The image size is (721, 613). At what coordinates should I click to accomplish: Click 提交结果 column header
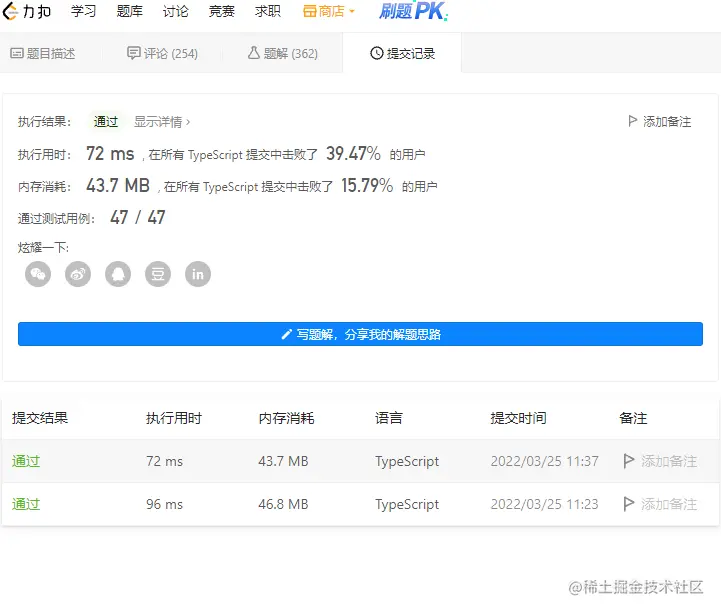[40, 418]
